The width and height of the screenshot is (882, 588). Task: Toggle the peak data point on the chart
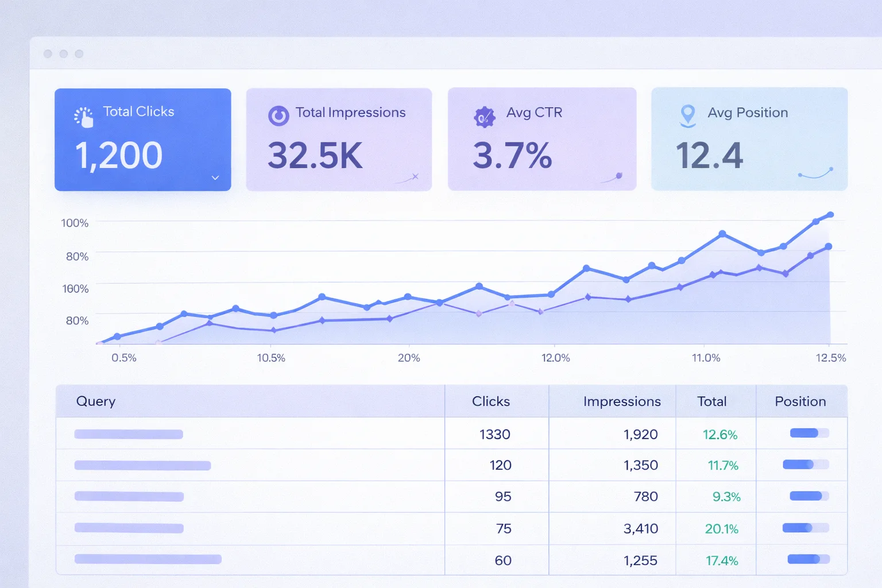tap(831, 214)
